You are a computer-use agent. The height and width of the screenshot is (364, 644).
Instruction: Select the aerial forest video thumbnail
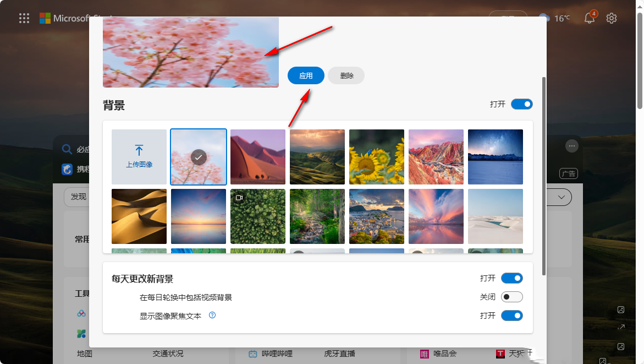[258, 216]
